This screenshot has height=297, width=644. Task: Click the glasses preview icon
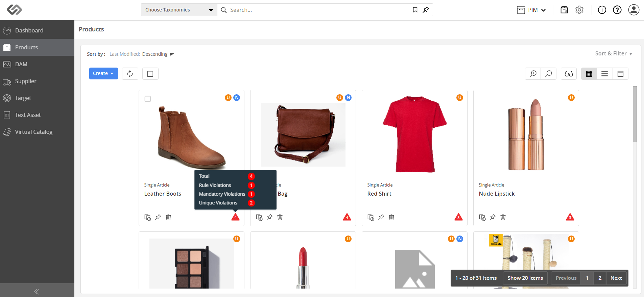coord(569,74)
